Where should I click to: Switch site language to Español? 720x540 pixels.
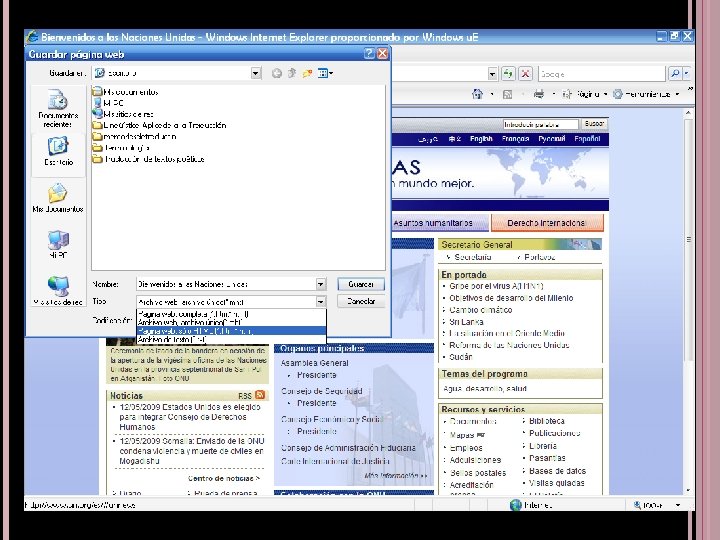[x=587, y=139]
